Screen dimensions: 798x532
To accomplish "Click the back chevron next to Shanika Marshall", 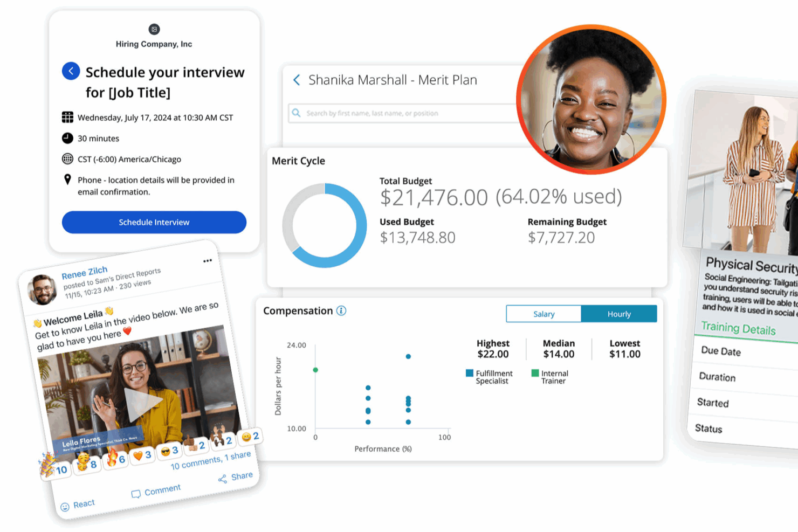I will point(296,80).
